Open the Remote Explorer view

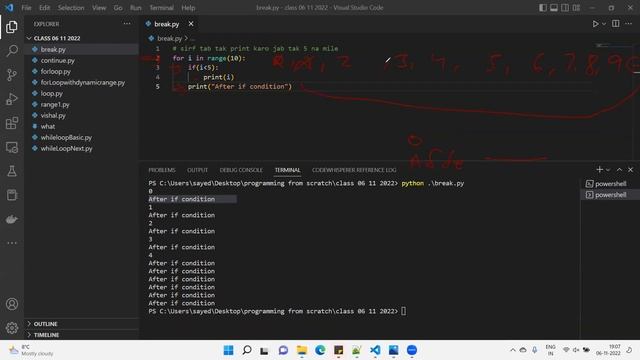point(12,147)
